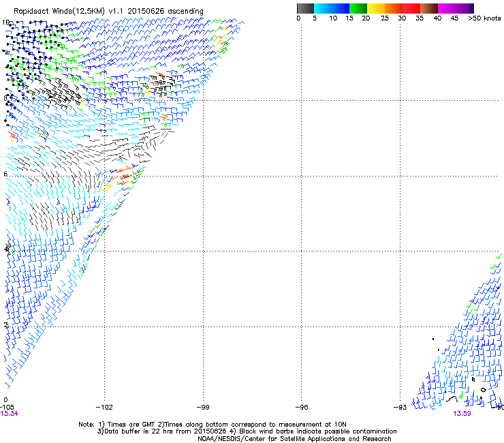
Task: Click the red 30-35 knots legend segment
Action: [x=411, y=8]
